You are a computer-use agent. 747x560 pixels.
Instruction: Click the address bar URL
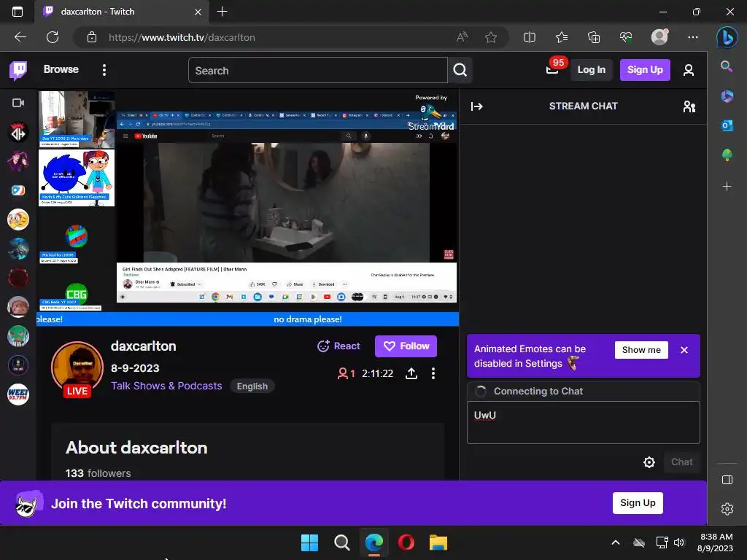[182, 37]
